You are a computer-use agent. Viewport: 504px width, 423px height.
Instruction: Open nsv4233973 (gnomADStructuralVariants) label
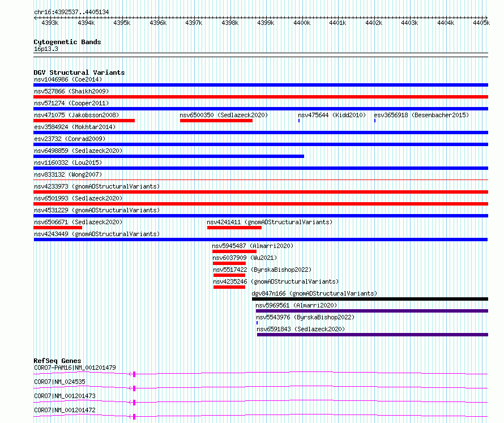coord(97,186)
